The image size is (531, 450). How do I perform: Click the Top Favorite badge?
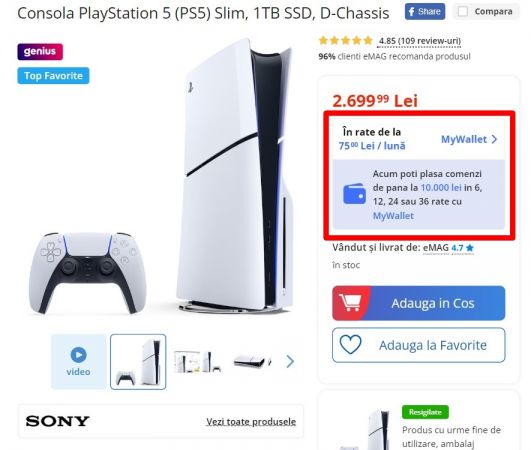coord(53,76)
